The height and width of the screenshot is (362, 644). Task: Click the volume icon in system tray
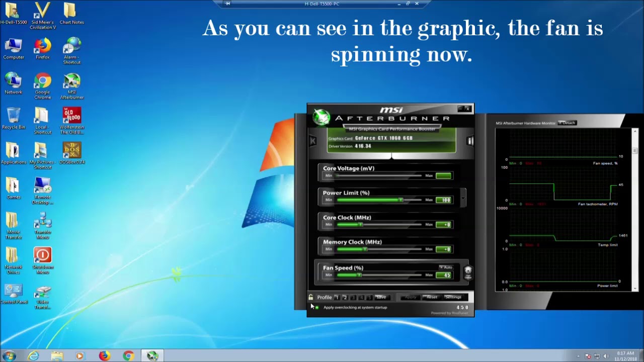coord(606,356)
